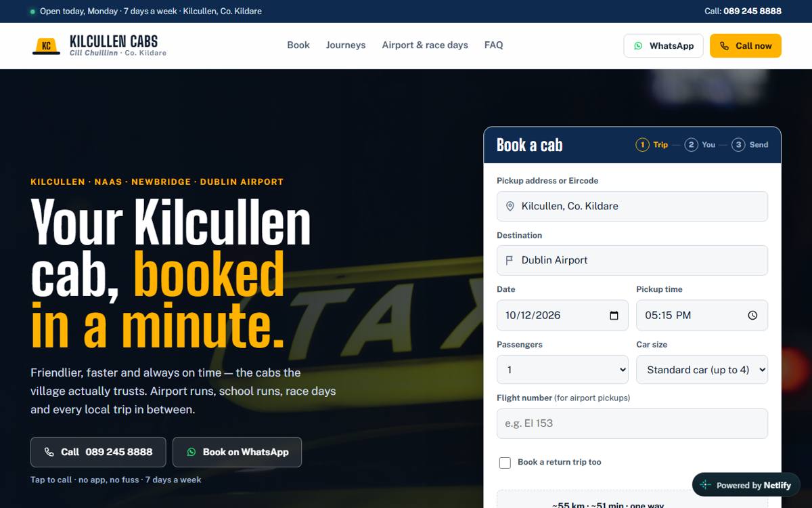Open the Car size dropdown
The image size is (812, 508).
click(702, 370)
